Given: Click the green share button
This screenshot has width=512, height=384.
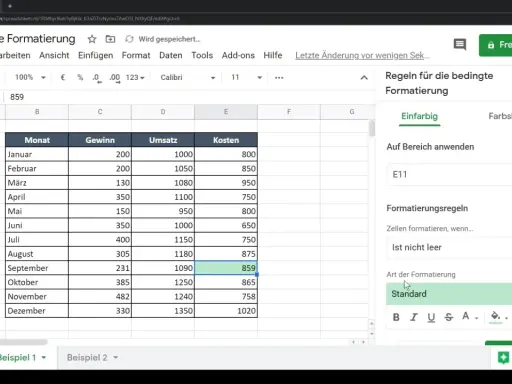Looking at the screenshot, I should (x=496, y=45).
